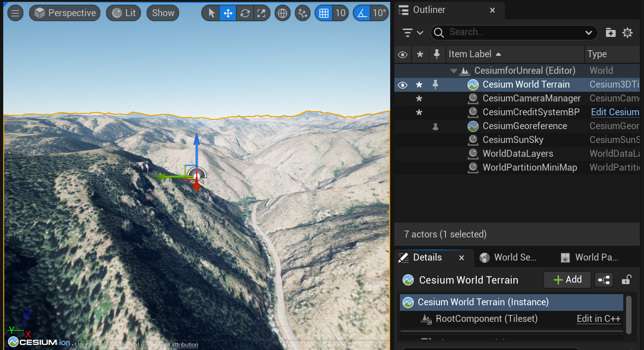Open Edit Cesium blueprint link

[x=615, y=112]
